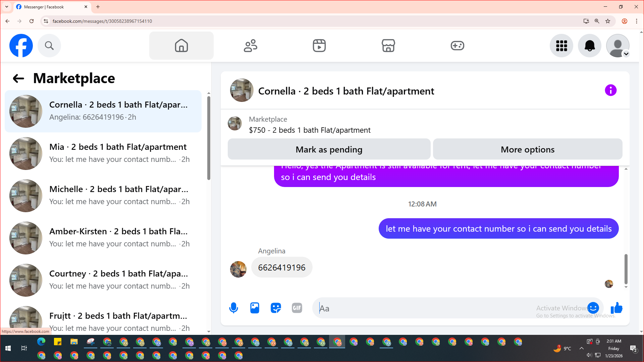Open Facebook search
Viewport: 644px width, 362px height.
click(x=49, y=46)
